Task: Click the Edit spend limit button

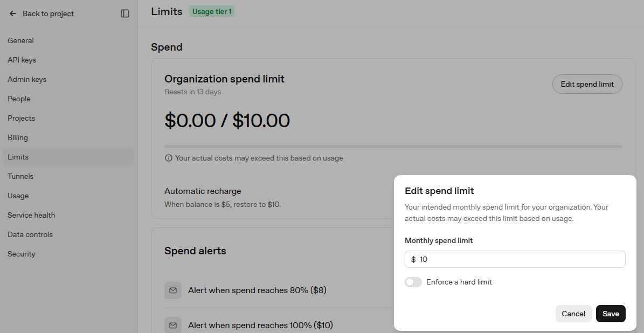Action: click(x=587, y=84)
